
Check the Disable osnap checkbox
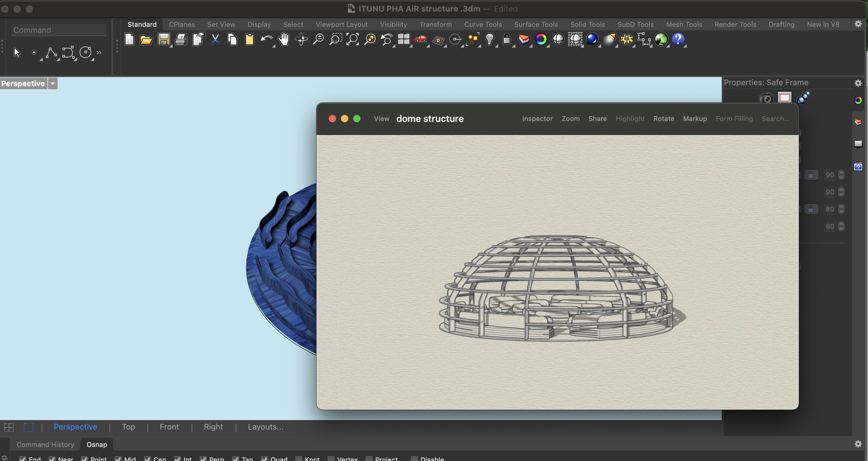pyautogui.click(x=414, y=458)
